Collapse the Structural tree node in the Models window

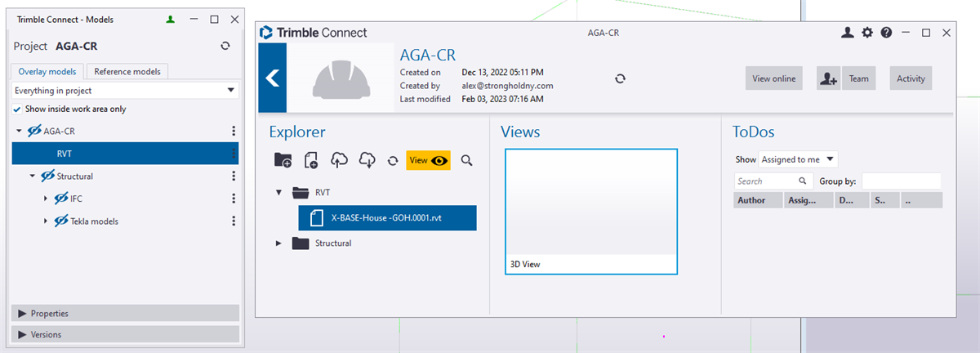33,176
